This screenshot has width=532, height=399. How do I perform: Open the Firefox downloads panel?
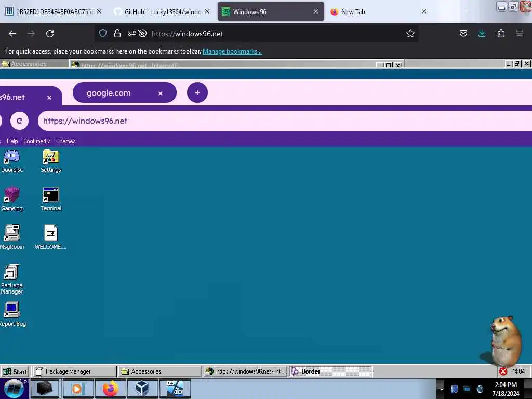pyautogui.click(x=482, y=33)
